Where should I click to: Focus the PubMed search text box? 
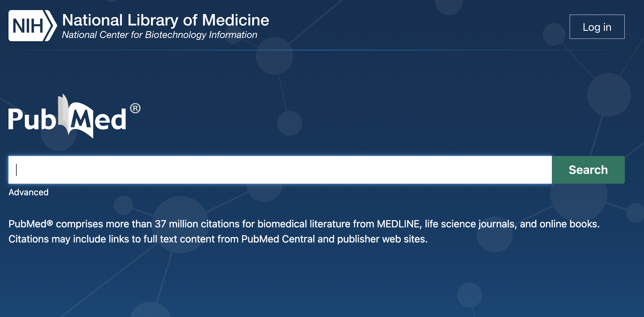point(280,170)
